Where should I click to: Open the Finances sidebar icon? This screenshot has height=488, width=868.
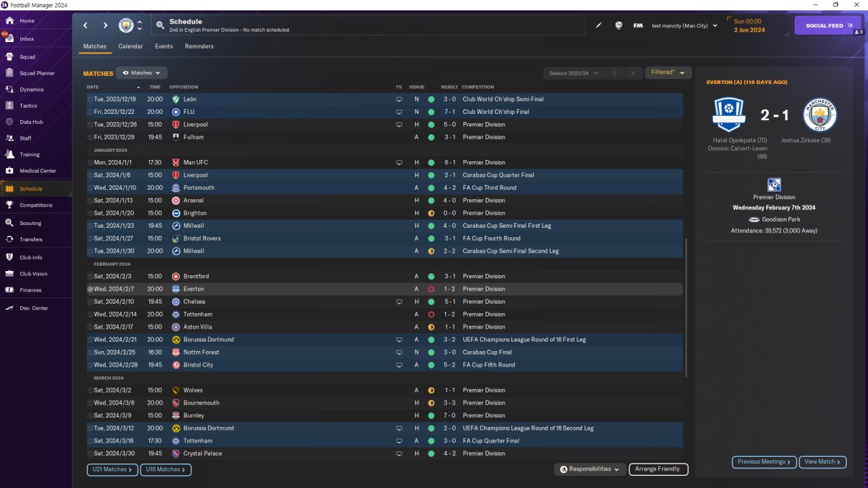click(9, 289)
